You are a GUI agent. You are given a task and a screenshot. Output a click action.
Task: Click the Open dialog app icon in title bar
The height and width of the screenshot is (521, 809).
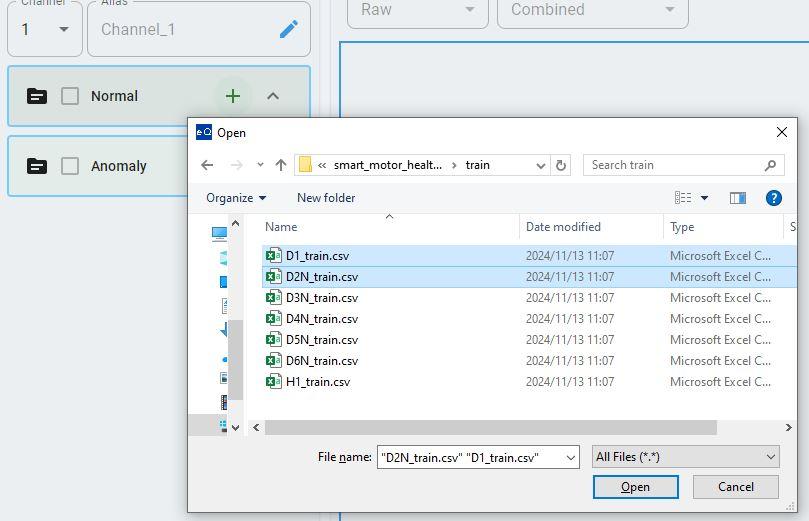(x=204, y=133)
